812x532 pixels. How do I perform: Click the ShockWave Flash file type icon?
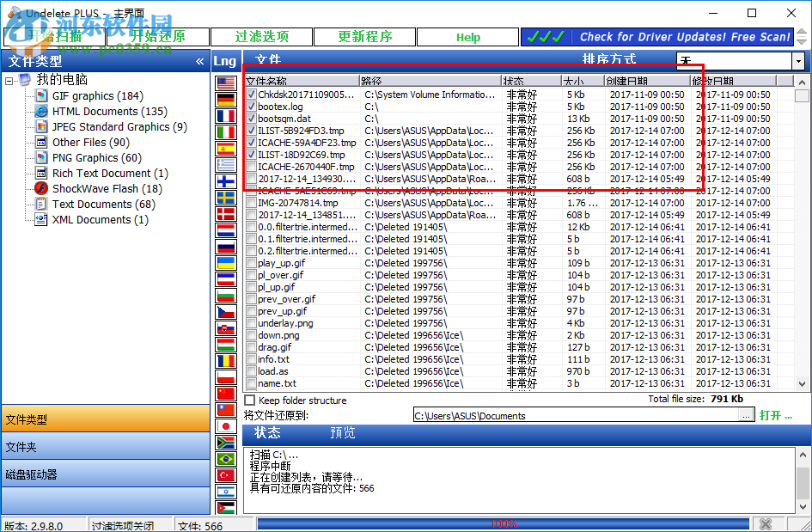tap(40, 188)
